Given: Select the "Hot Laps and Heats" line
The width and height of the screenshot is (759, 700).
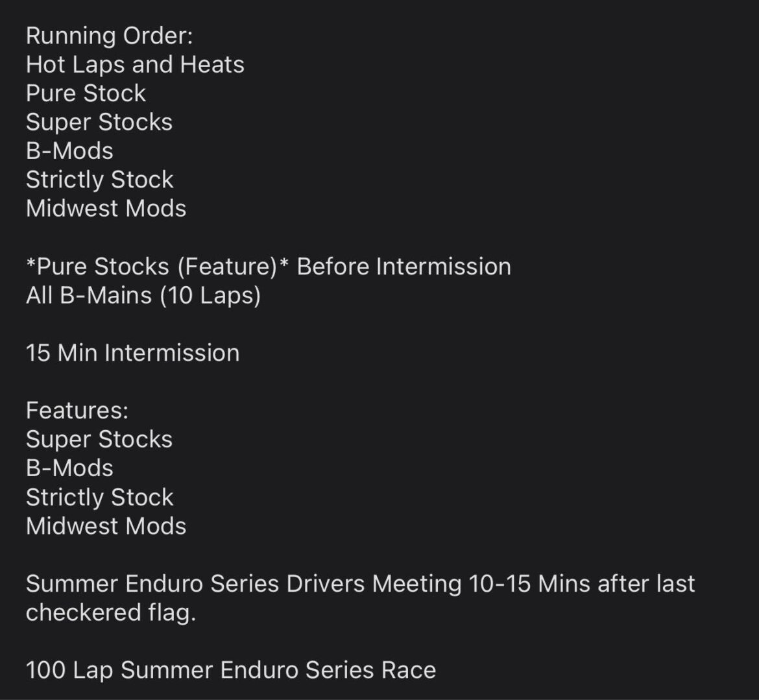Looking at the screenshot, I should coord(135,64).
